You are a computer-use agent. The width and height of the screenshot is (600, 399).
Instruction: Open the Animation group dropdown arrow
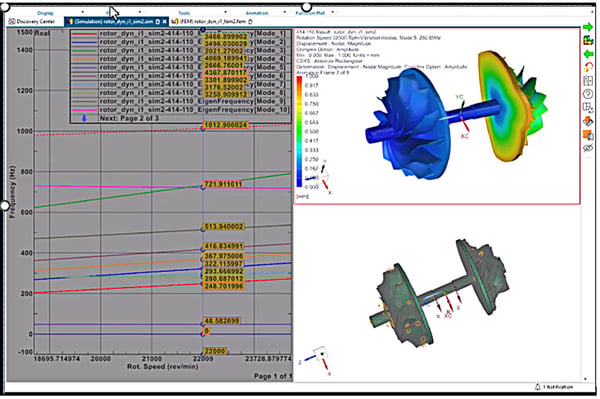point(284,12)
